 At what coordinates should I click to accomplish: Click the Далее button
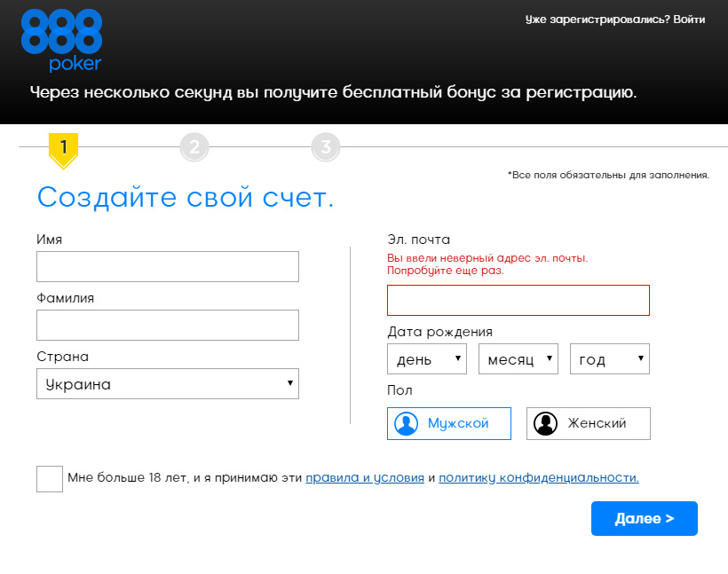point(644,518)
